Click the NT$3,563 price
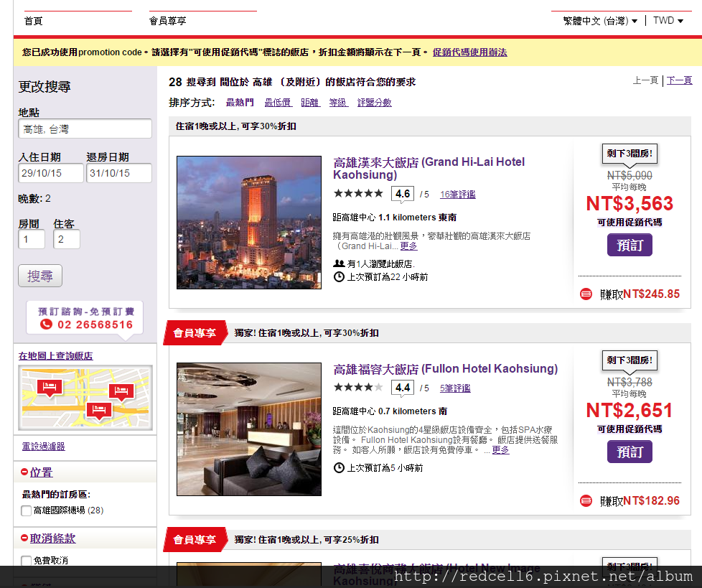The height and width of the screenshot is (588, 702). click(630, 204)
